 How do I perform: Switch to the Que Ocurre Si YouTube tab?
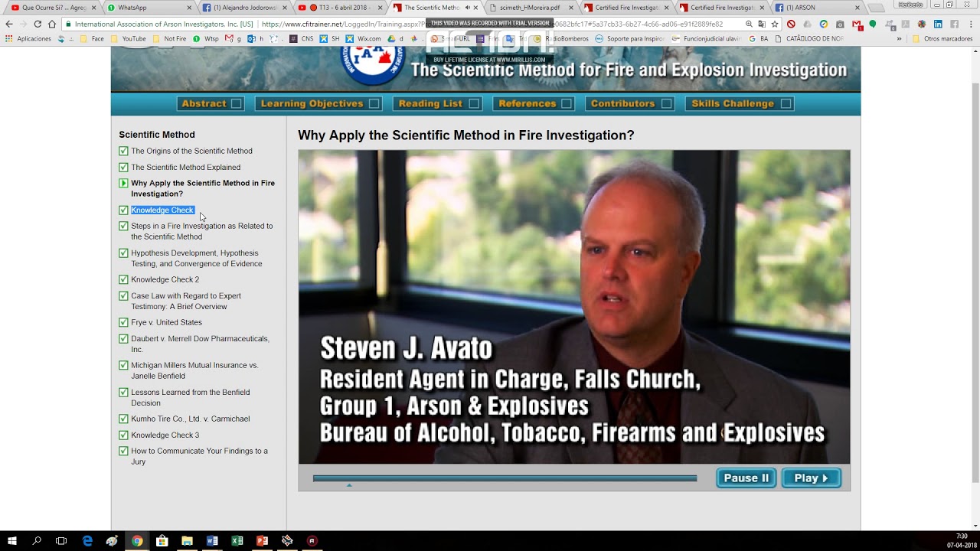[x=54, y=8]
